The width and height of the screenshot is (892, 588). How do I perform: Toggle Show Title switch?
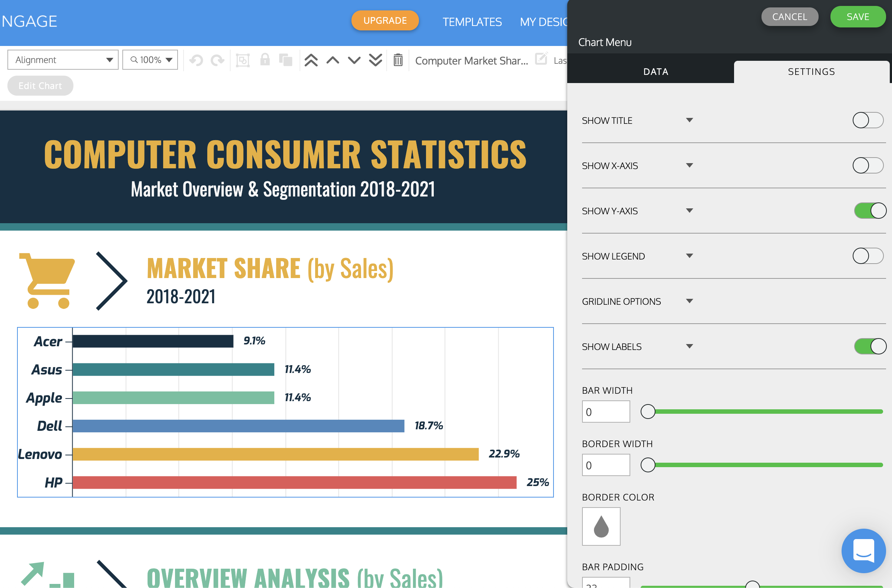click(868, 120)
